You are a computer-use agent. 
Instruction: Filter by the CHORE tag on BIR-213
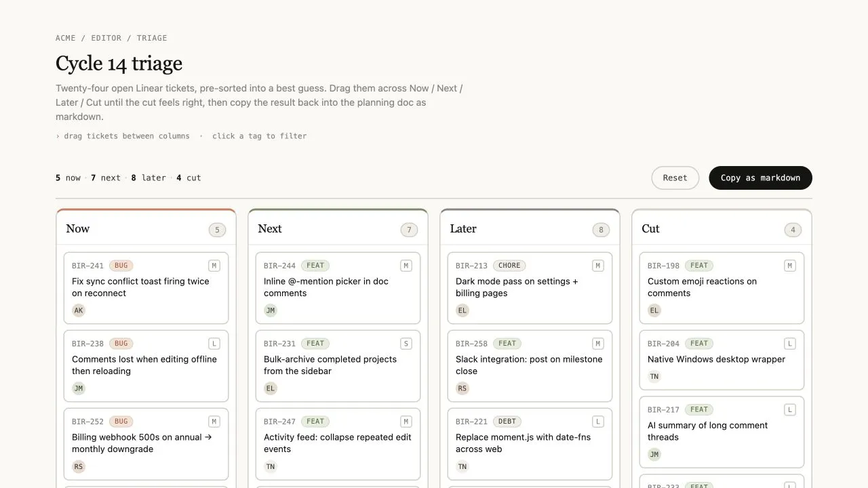pos(509,266)
